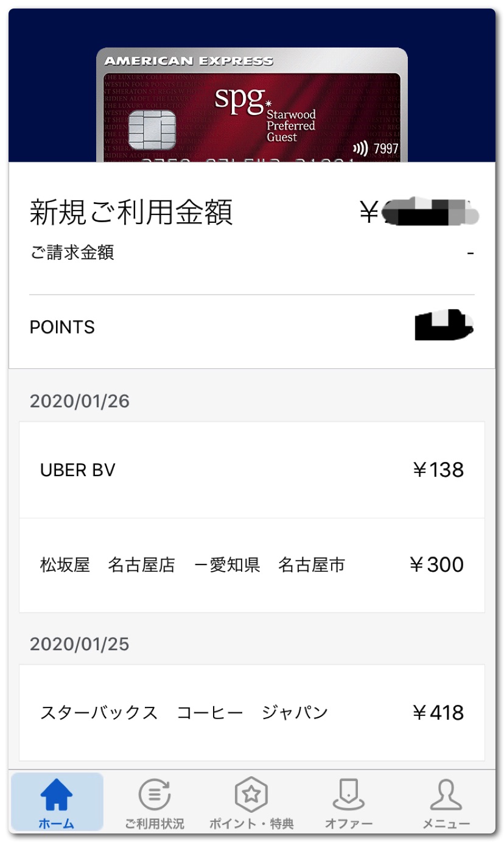Open the オファー offers icon
504x842 pixels.
[349, 795]
